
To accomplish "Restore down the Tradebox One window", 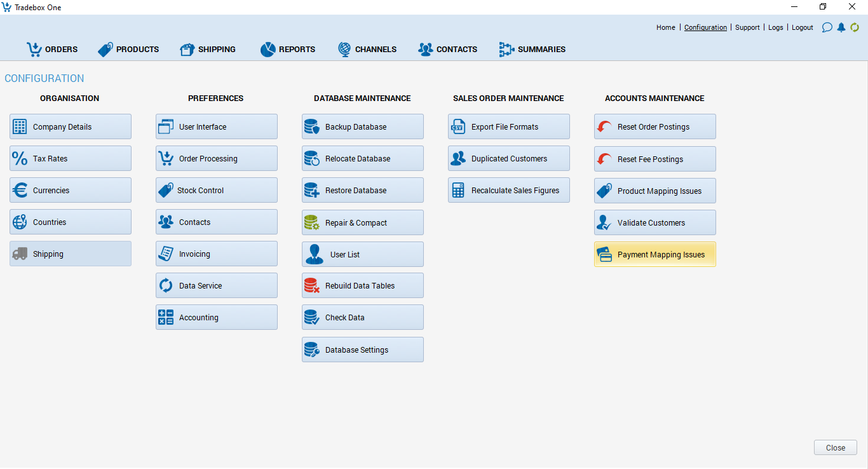I will point(823,7).
